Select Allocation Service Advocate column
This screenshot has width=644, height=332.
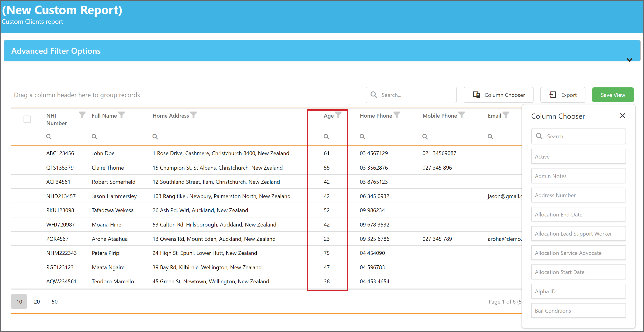[x=578, y=253]
